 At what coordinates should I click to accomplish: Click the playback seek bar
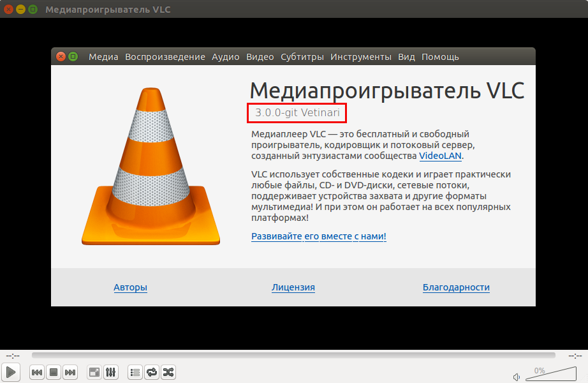pos(293,355)
